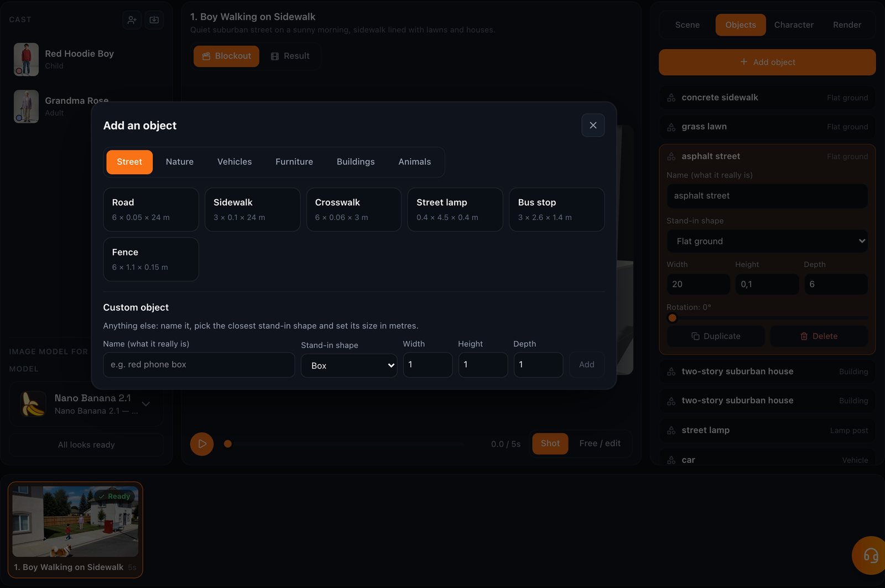885x588 pixels.
Task: Toggle the Free / edit mode
Action: tap(600, 444)
